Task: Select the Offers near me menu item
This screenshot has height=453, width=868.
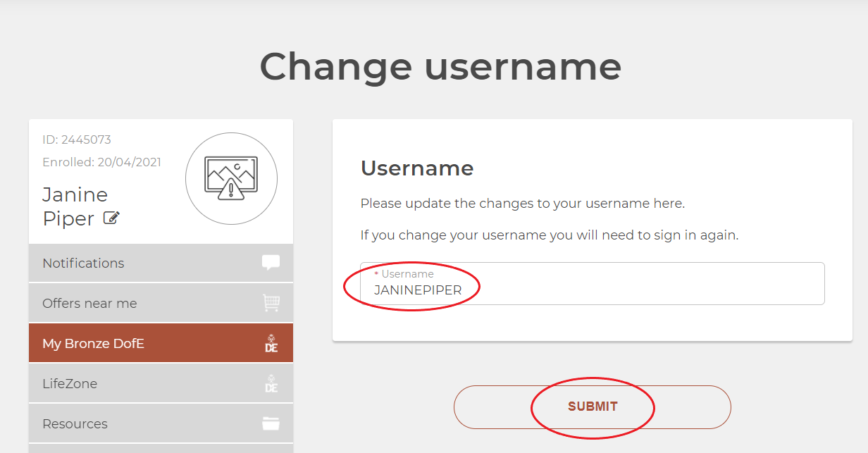Action: (161, 303)
